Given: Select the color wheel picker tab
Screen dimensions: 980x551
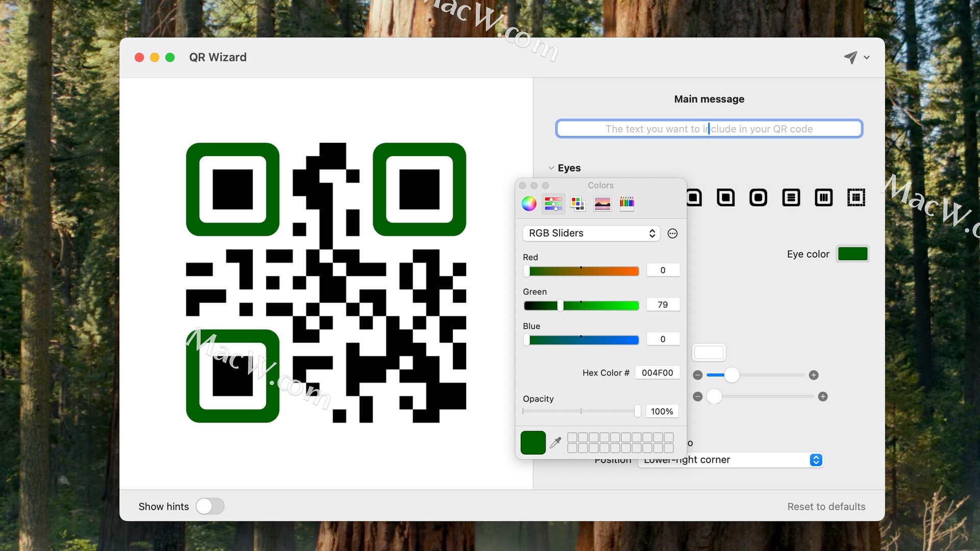Looking at the screenshot, I should pos(529,204).
